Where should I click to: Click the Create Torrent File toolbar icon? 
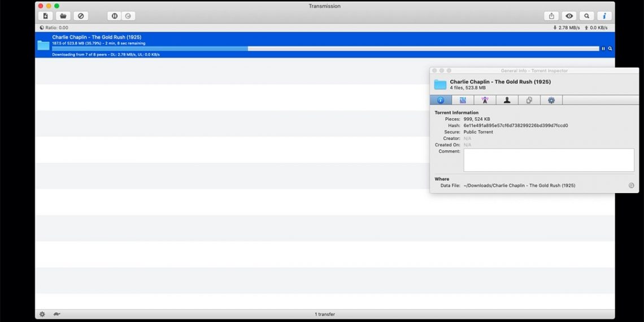[x=45, y=16]
